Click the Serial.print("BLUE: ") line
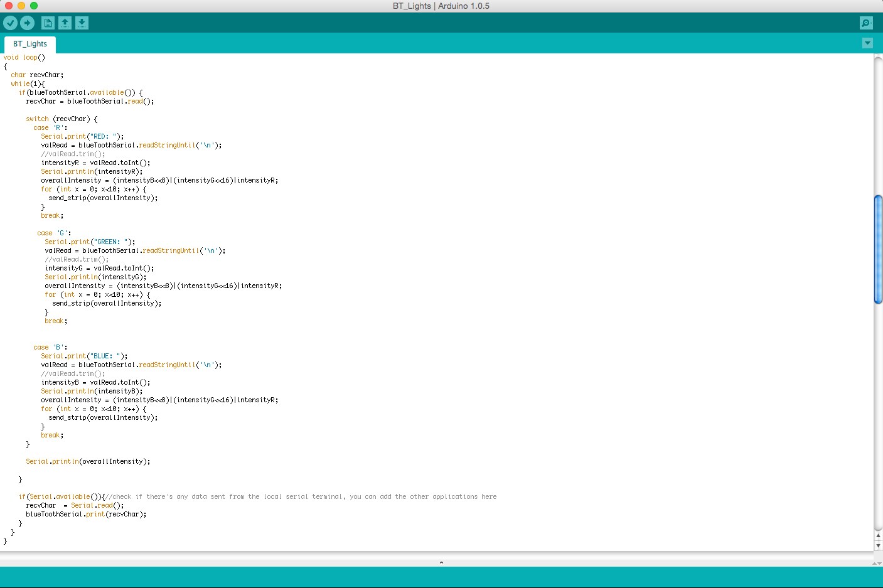 point(84,356)
